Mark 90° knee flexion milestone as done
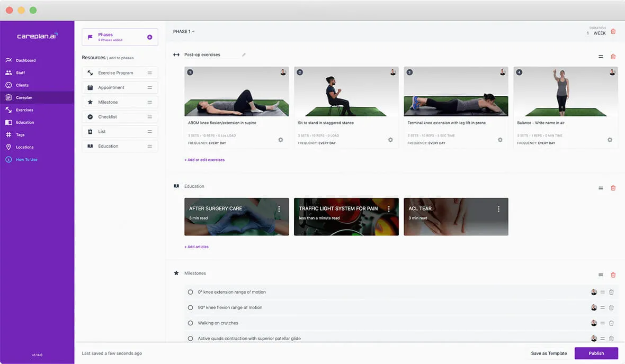Viewport: 625px width, 364px height. pos(191,307)
